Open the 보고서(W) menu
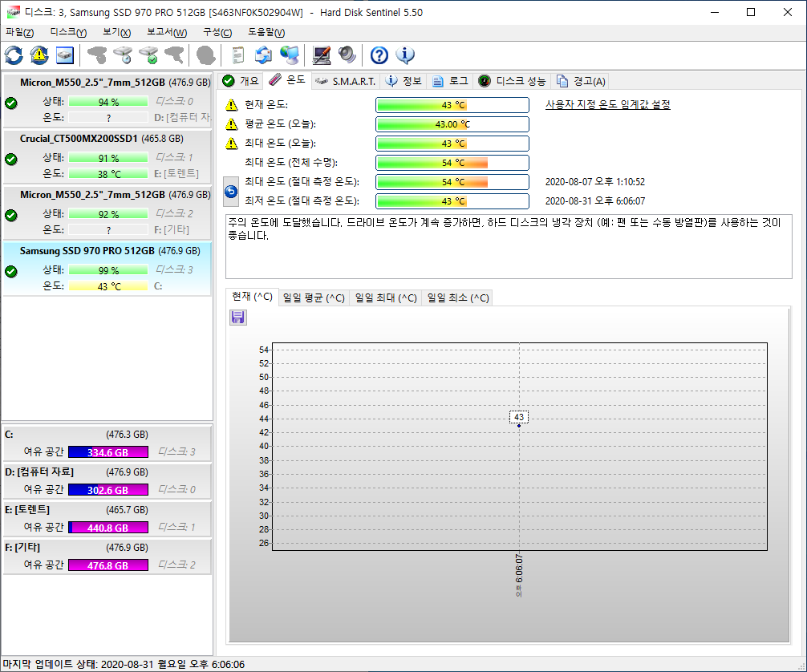 [167, 32]
